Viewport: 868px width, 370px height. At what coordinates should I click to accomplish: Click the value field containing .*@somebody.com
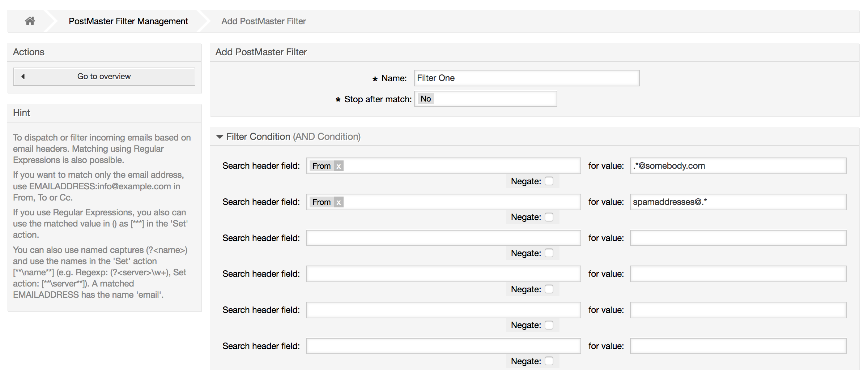pyautogui.click(x=738, y=166)
